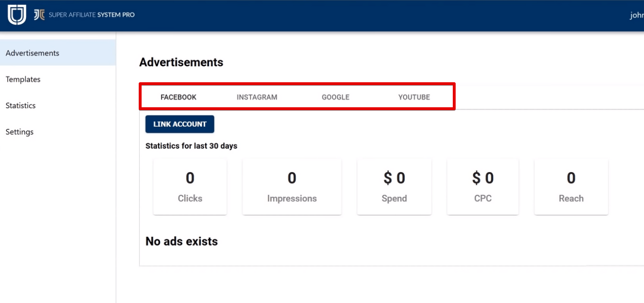
Task: Open Templates in the sidebar
Action: pos(58,79)
